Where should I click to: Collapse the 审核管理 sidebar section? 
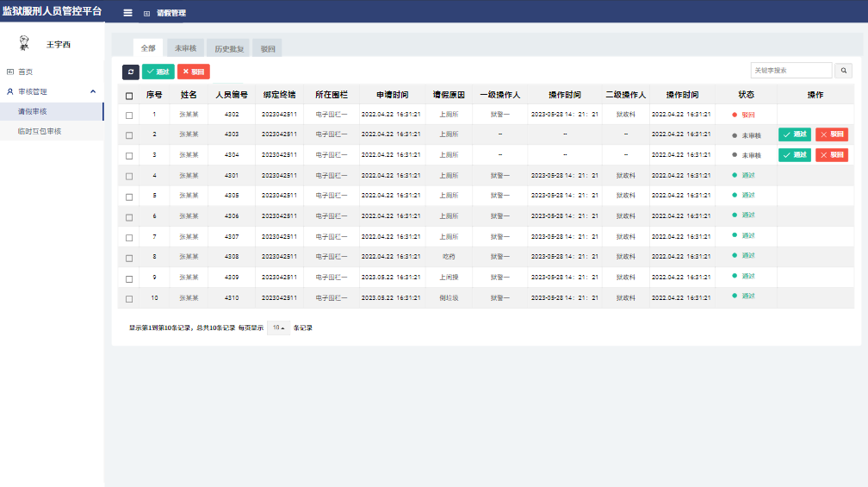tap(92, 91)
